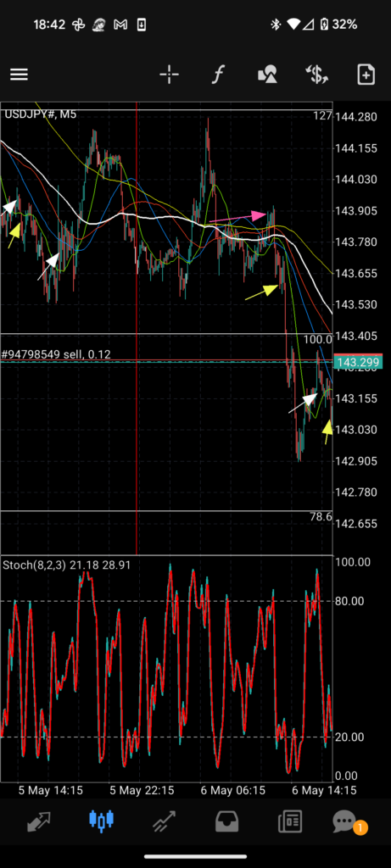Select the #94798549 sell order line
The height and width of the screenshot is (868, 391).
click(56, 354)
